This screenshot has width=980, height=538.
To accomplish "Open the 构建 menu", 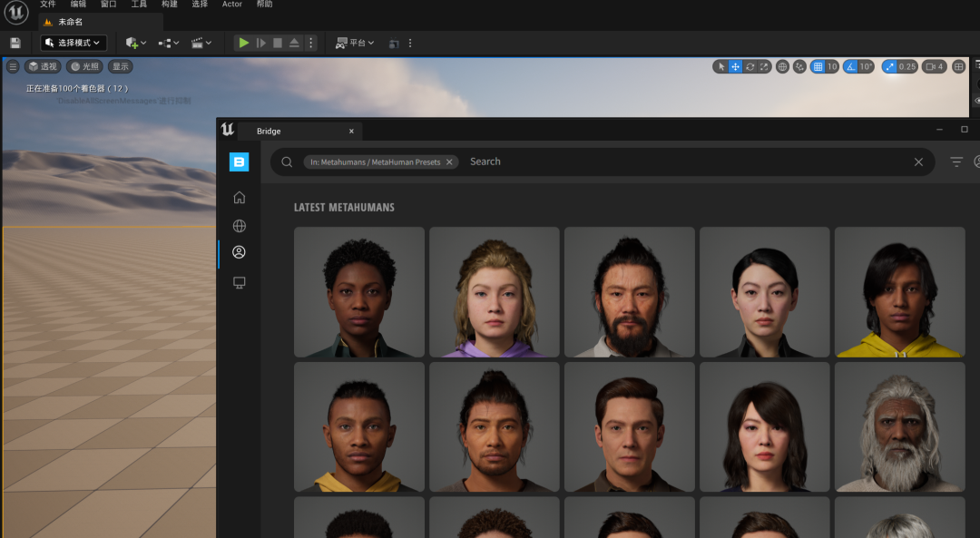I will tap(170, 5).
